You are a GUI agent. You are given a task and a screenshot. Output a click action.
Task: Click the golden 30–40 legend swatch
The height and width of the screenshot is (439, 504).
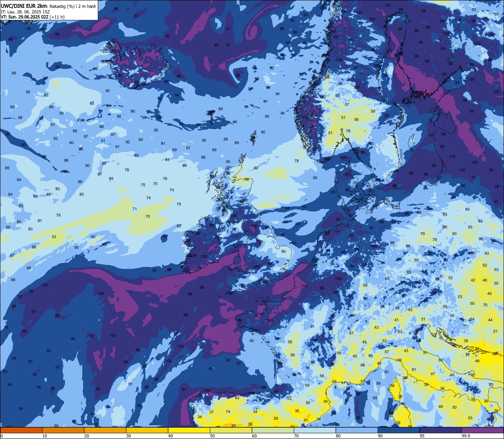pos(147,430)
